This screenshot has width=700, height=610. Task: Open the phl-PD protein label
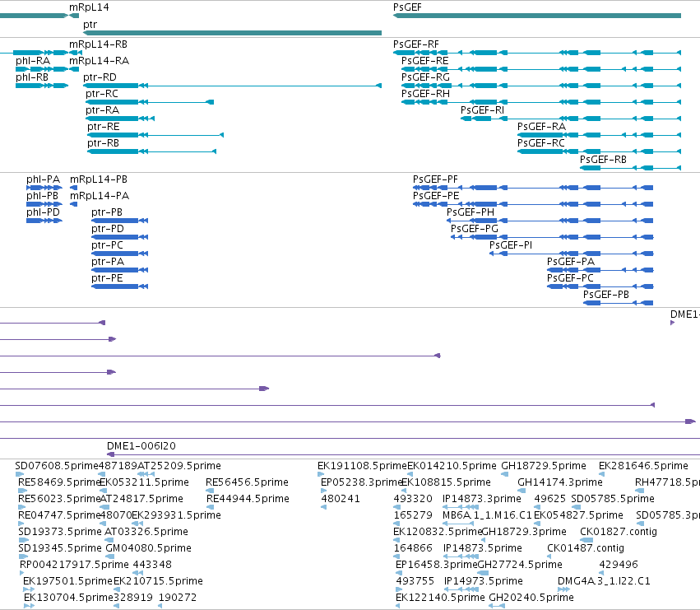pyautogui.click(x=43, y=212)
